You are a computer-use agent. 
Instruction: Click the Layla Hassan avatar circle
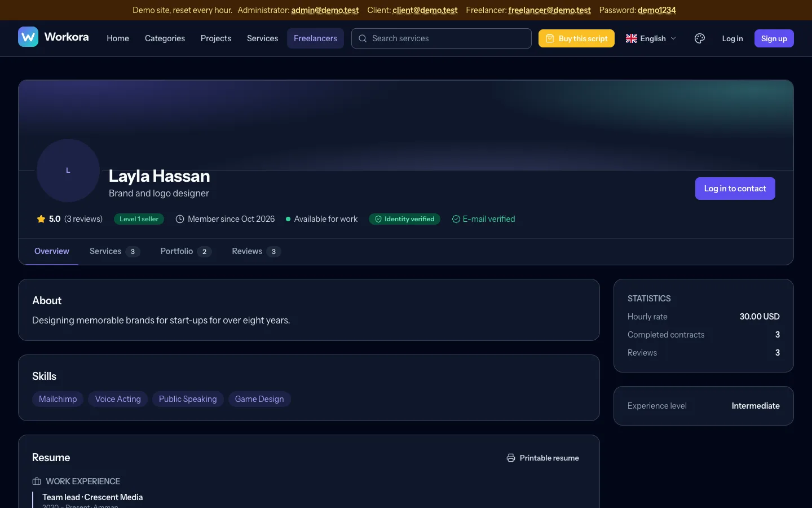(x=68, y=170)
